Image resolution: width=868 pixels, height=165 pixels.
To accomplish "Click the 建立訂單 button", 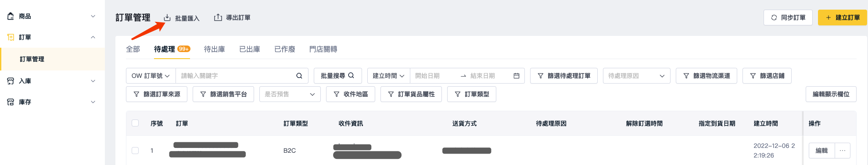I will pyautogui.click(x=843, y=18).
